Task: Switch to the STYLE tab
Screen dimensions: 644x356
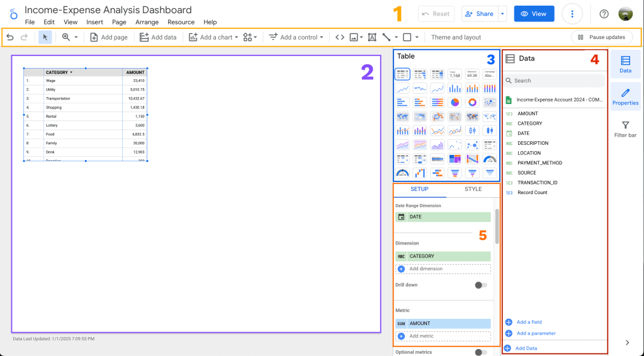Action: pyautogui.click(x=473, y=189)
